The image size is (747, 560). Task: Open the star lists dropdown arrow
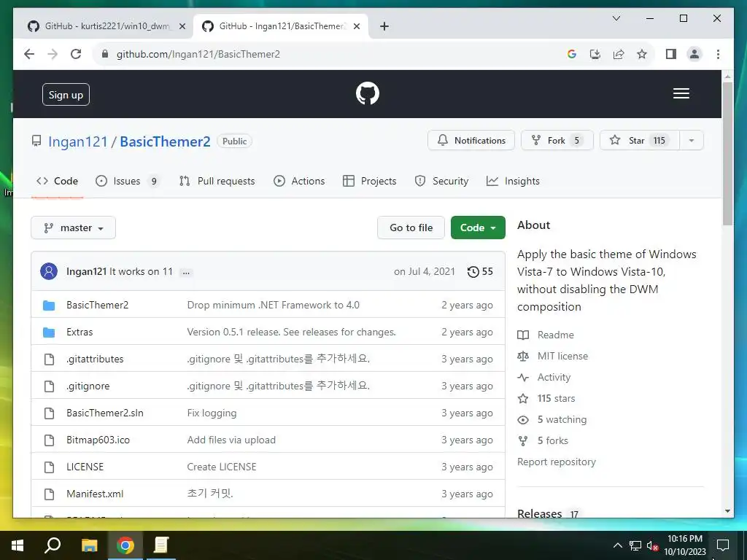[692, 141]
